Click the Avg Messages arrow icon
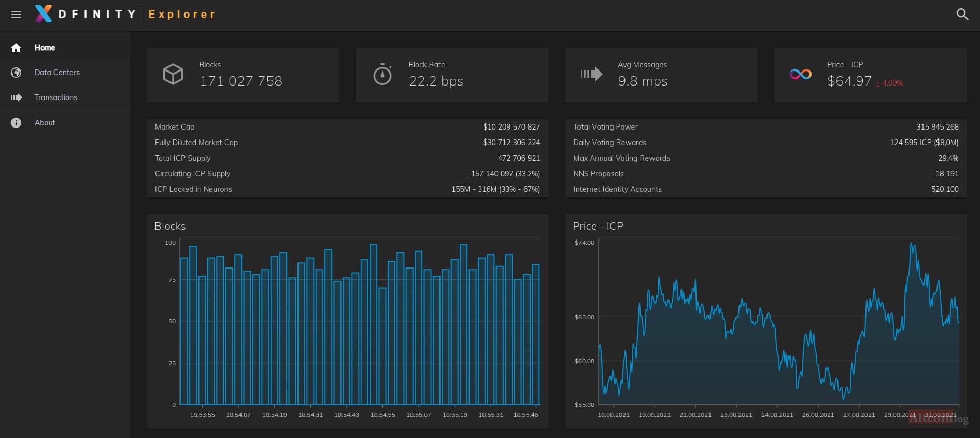The width and height of the screenshot is (980, 438). (x=591, y=74)
